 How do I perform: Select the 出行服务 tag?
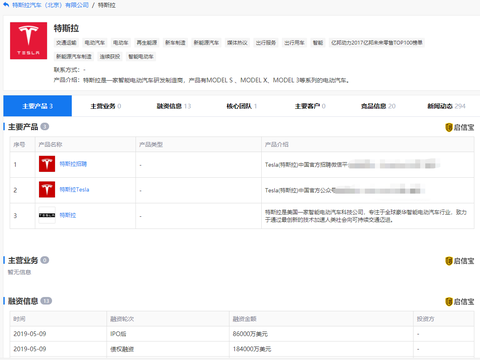(x=266, y=43)
